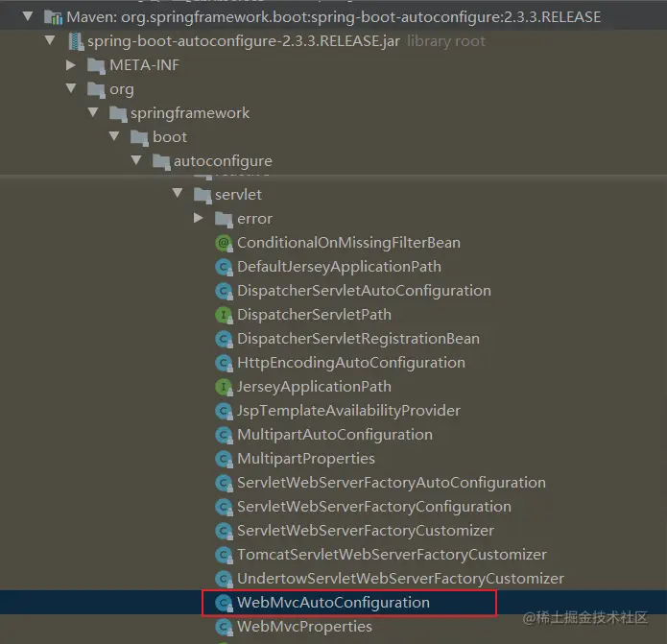The image size is (667, 644).
Task: Expand the META-INF folder arrow
Action: click(x=71, y=64)
